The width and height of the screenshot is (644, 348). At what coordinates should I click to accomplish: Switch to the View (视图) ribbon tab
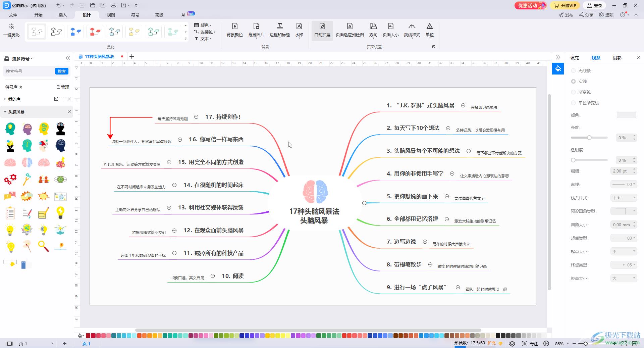tap(111, 15)
